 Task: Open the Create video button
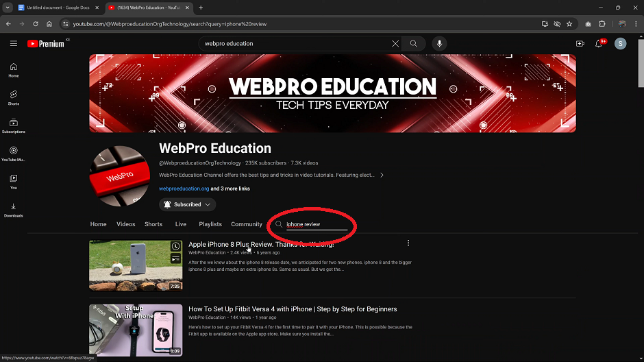click(580, 44)
